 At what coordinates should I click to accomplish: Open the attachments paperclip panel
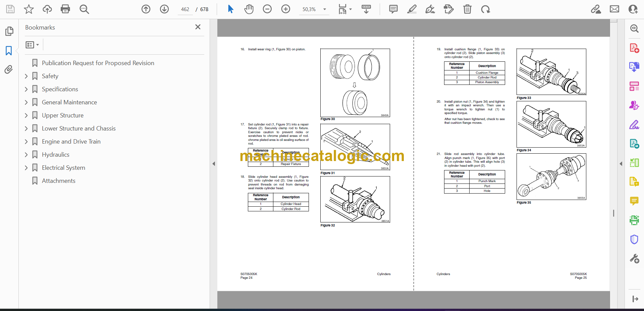click(x=9, y=69)
